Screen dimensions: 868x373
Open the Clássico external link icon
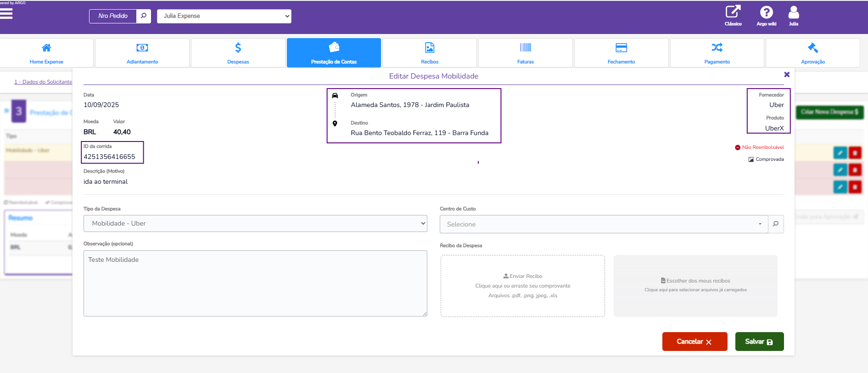[x=733, y=12]
